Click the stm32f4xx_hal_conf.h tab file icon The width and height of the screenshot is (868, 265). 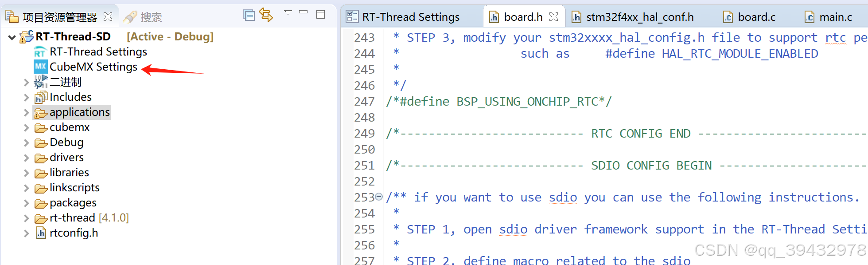(576, 17)
